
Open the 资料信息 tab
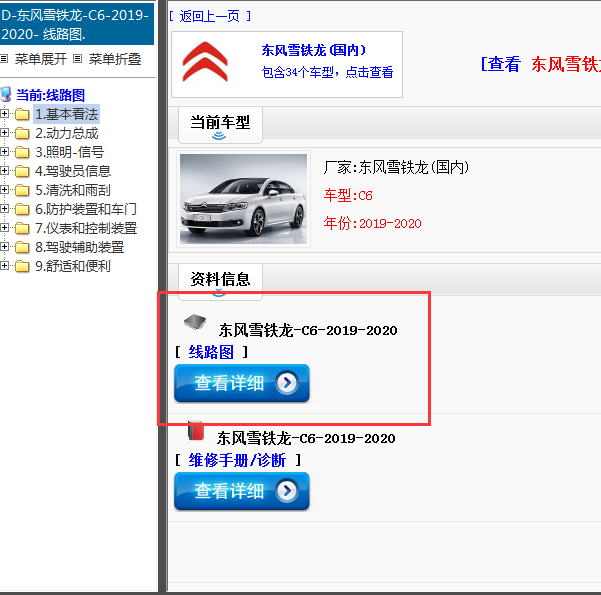click(220, 281)
